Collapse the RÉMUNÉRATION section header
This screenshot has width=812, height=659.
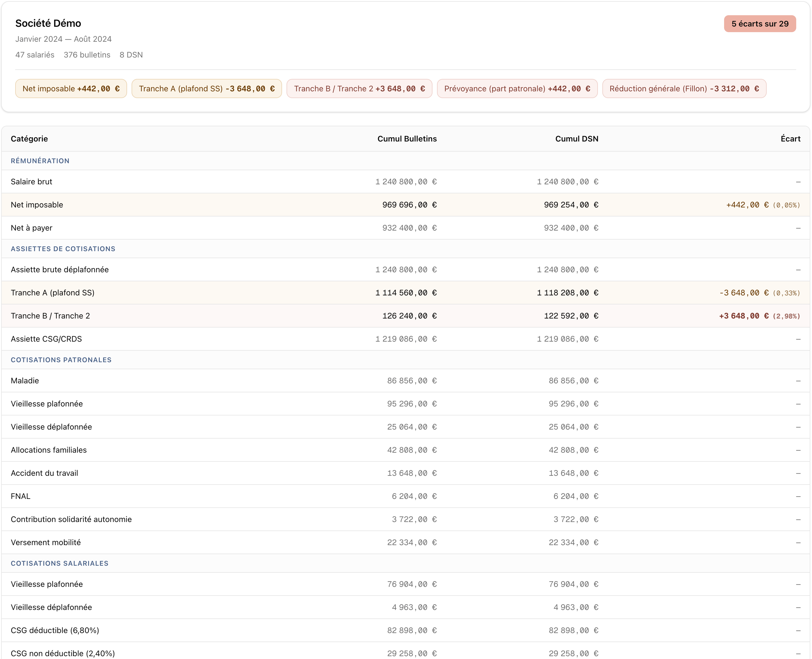40,161
